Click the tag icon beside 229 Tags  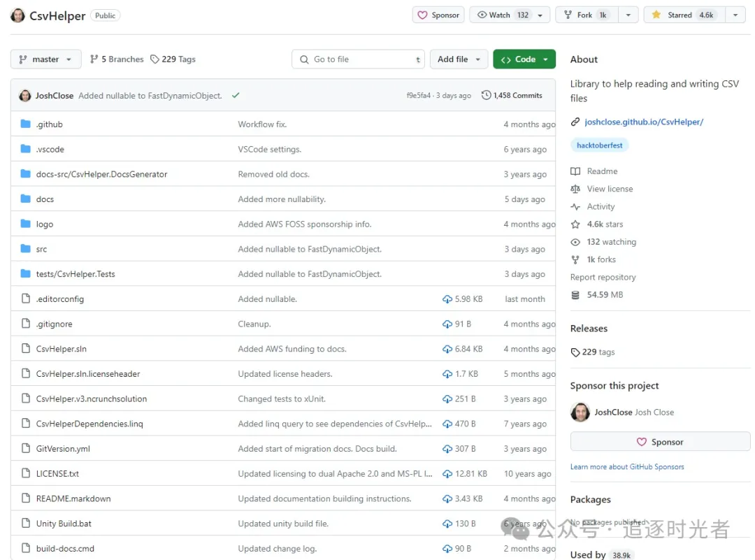click(155, 59)
